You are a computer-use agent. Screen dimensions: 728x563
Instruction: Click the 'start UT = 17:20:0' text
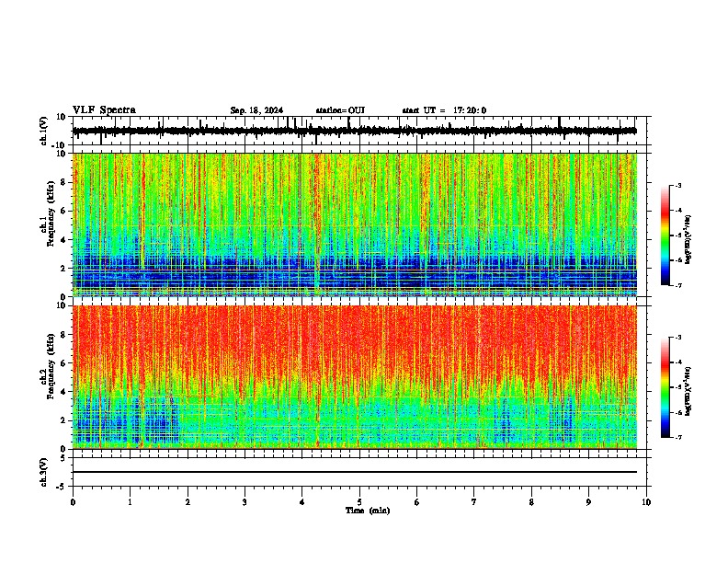(x=444, y=110)
